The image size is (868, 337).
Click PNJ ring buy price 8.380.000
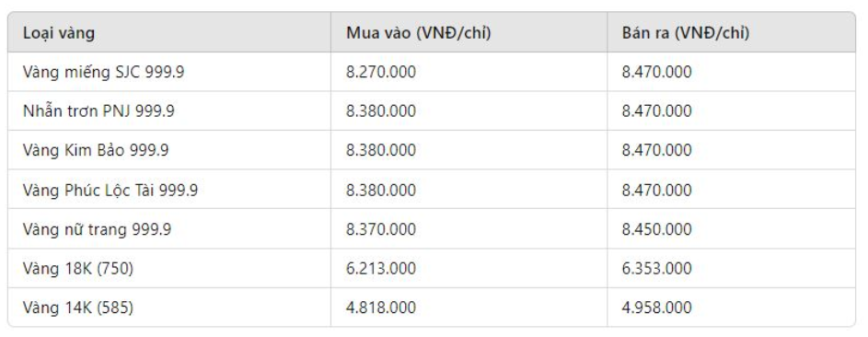click(x=381, y=111)
